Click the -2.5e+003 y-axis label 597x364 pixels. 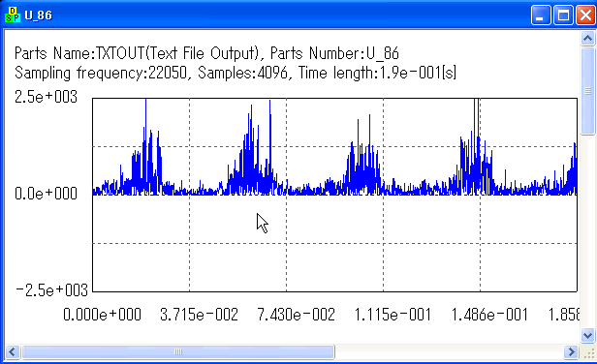(x=51, y=290)
